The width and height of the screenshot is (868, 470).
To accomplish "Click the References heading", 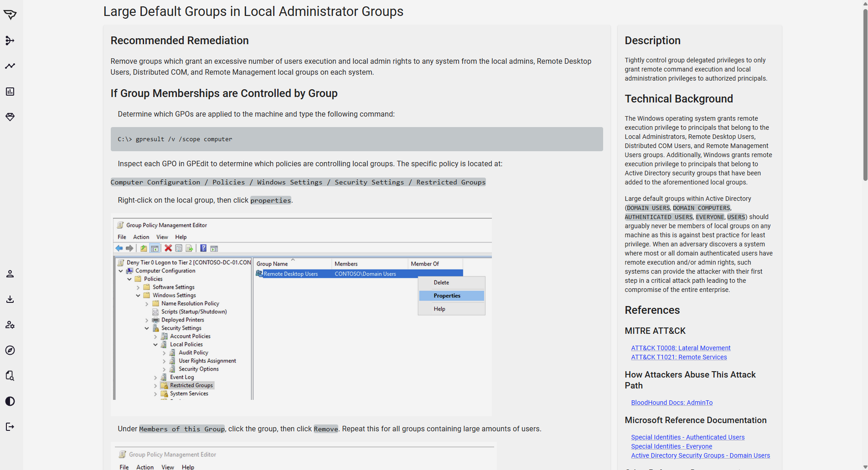I will [652, 310].
